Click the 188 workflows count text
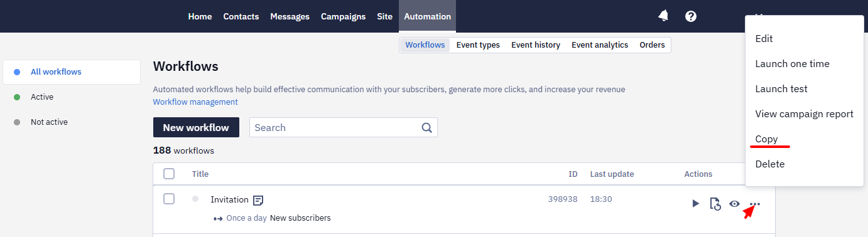Screen dimensions: 868x237 pos(183,150)
